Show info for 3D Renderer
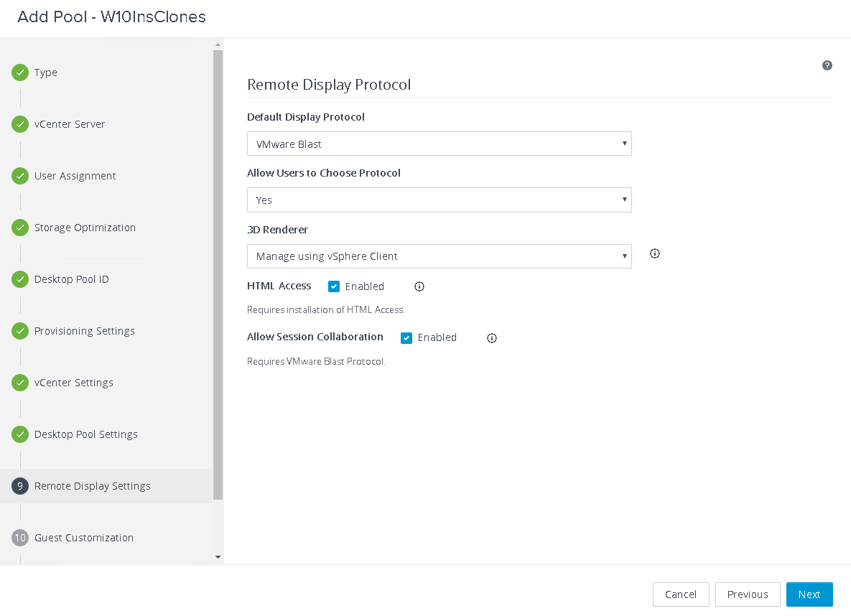Image resolution: width=851 pixels, height=616 pixels. pos(654,253)
